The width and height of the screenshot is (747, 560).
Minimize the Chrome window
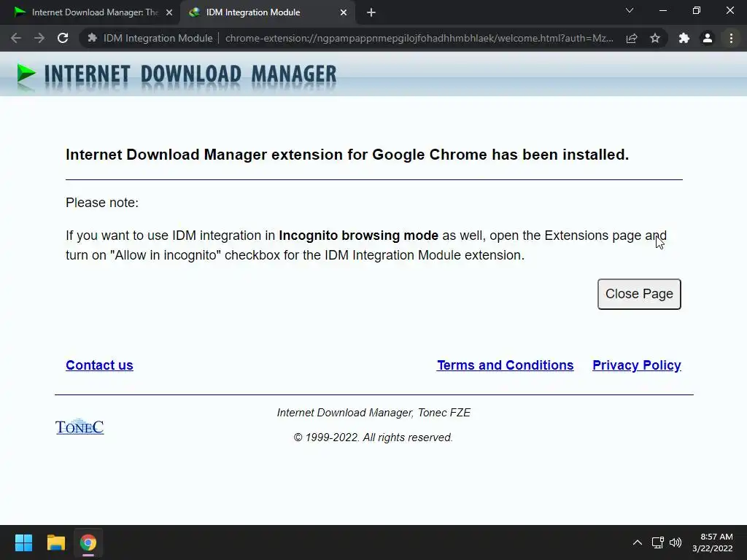[x=662, y=10]
